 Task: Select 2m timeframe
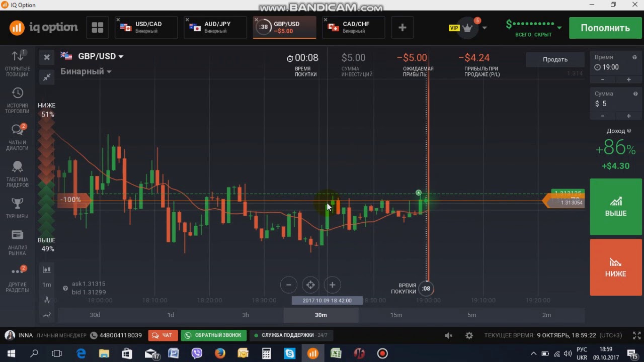(547, 315)
